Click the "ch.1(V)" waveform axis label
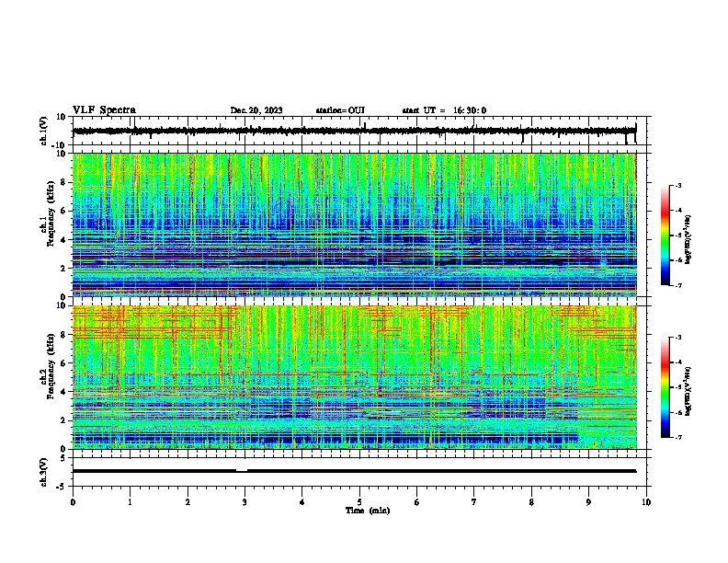Screen dimensions: 728x563 (x=44, y=131)
